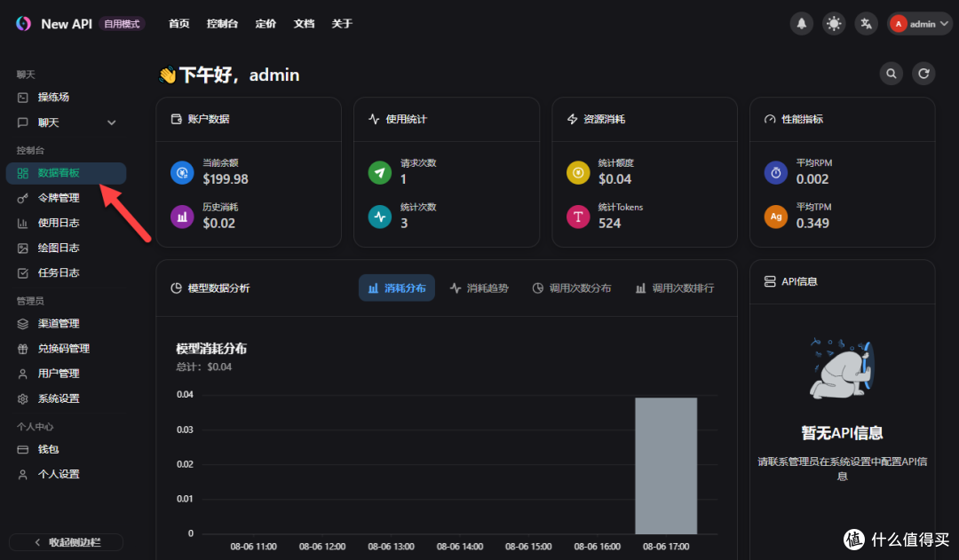Click the 0.349 TPM value

coord(812,223)
